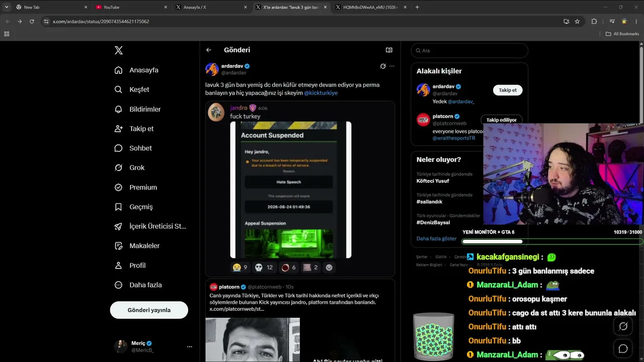The height and width of the screenshot is (362, 644).
Task: Open the Keşfet explore page
Action: 132,89
